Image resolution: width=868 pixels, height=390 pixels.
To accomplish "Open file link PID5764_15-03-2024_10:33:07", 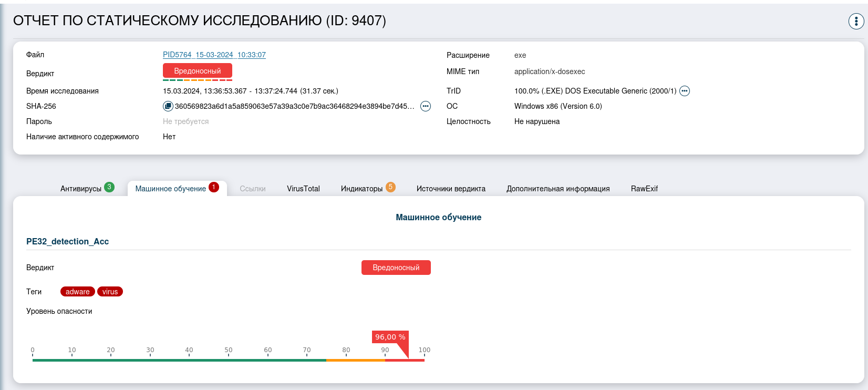I will pyautogui.click(x=214, y=55).
